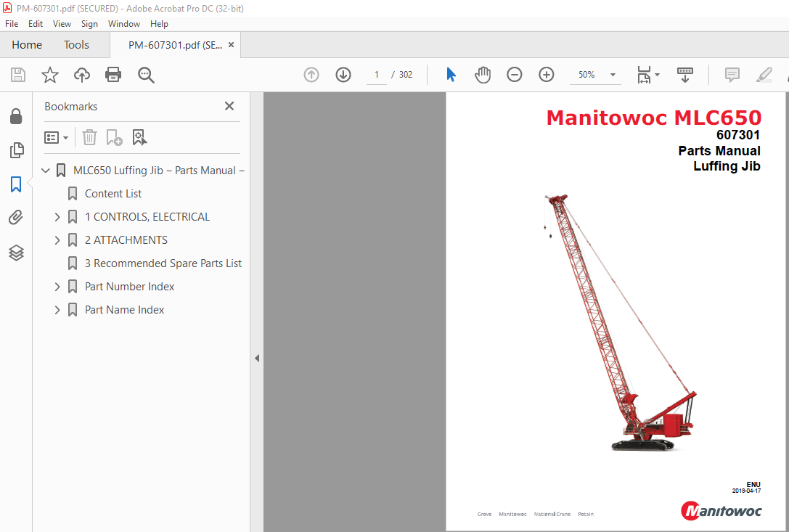The width and height of the screenshot is (789, 532).
Task: Open the Edit menu
Action: click(x=36, y=24)
